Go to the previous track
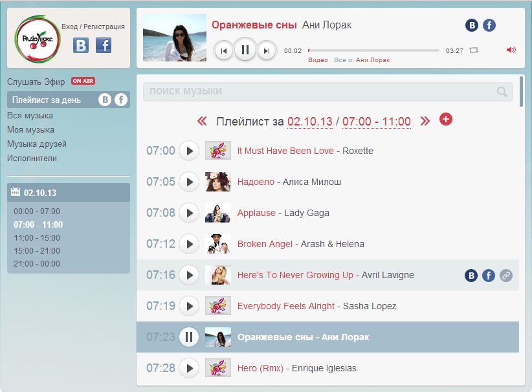 223,50
